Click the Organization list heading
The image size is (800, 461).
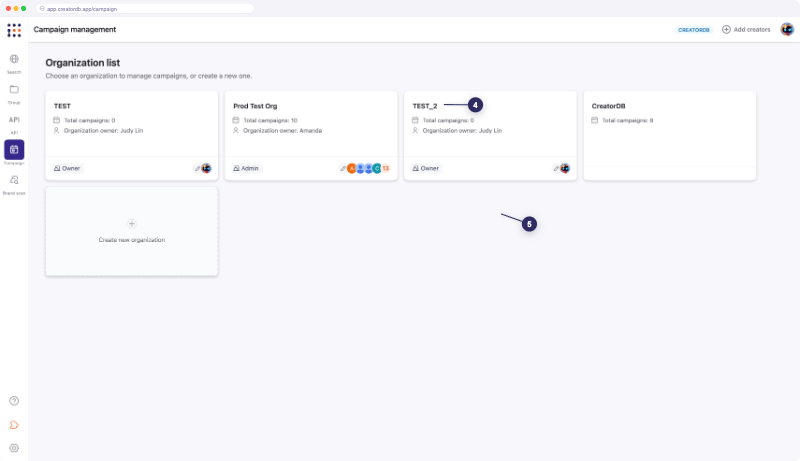tap(83, 63)
